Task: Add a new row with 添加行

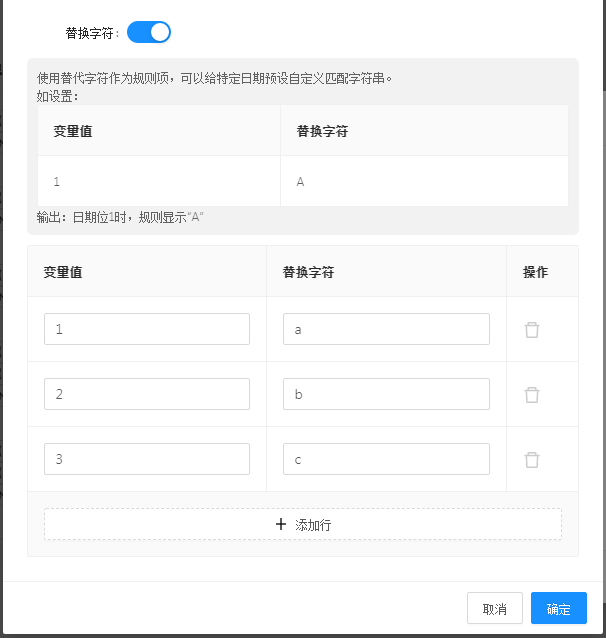Action: point(303,524)
